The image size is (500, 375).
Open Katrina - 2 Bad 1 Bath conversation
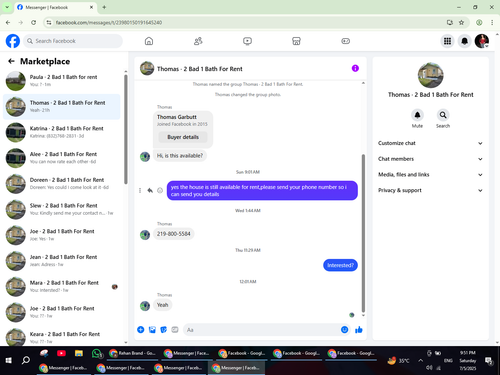click(x=62, y=132)
